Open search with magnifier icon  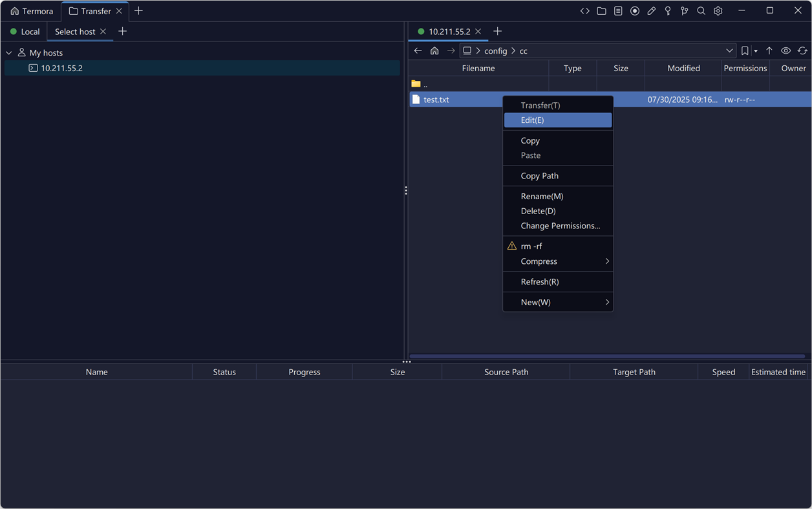[701, 11]
